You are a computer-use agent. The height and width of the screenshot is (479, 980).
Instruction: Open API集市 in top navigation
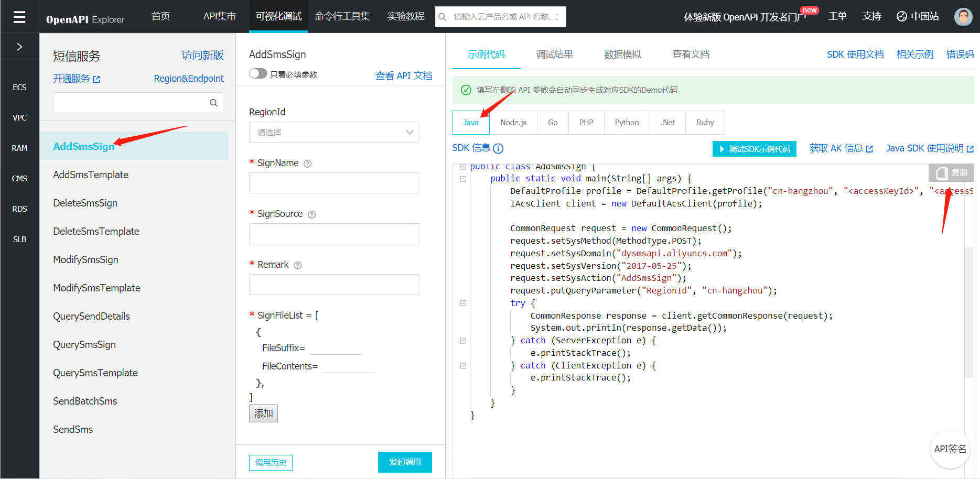219,16
